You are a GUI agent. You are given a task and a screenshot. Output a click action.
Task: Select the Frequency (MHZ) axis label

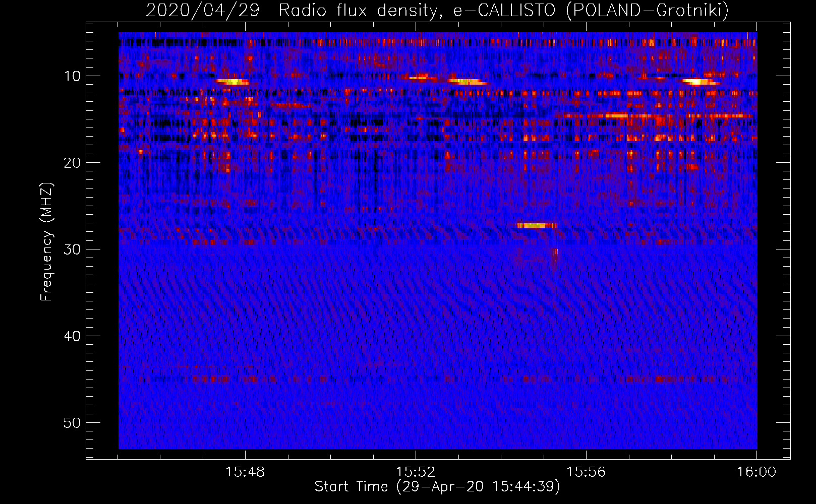(46, 242)
